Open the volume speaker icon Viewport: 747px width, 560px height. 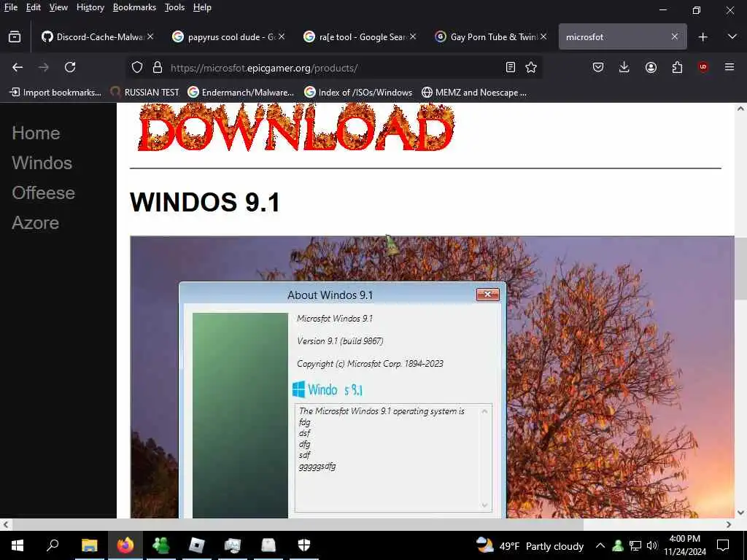(x=652, y=545)
